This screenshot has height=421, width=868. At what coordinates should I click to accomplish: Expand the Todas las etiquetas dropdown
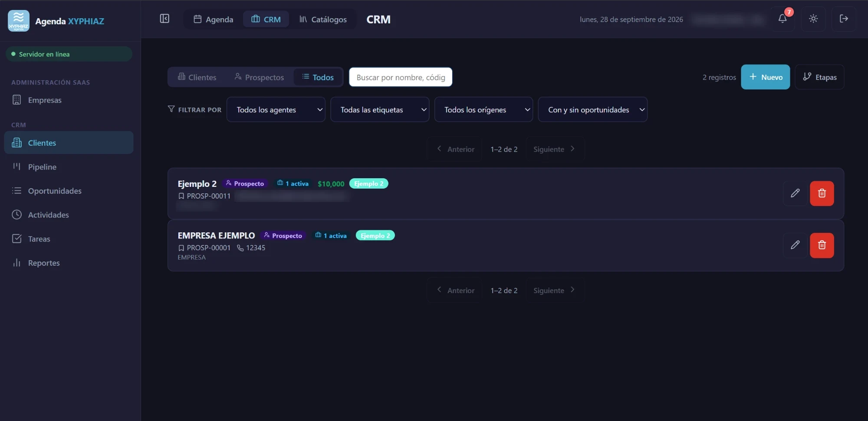point(380,110)
